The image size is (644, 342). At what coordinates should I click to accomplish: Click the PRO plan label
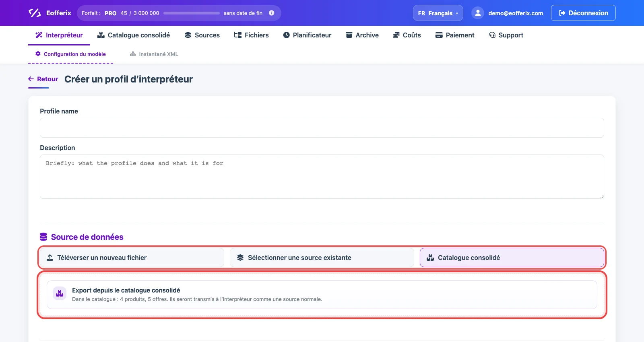[111, 13]
